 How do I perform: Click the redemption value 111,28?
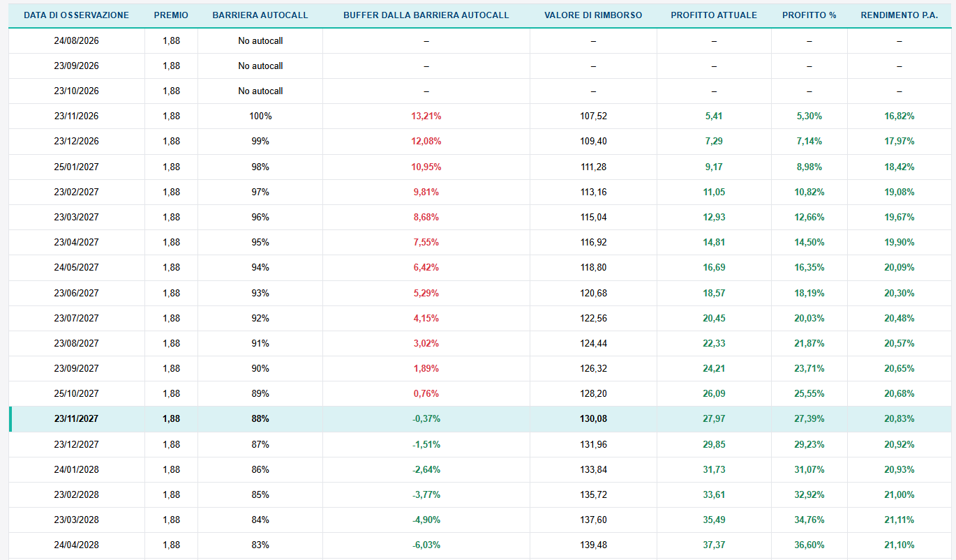[593, 167]
